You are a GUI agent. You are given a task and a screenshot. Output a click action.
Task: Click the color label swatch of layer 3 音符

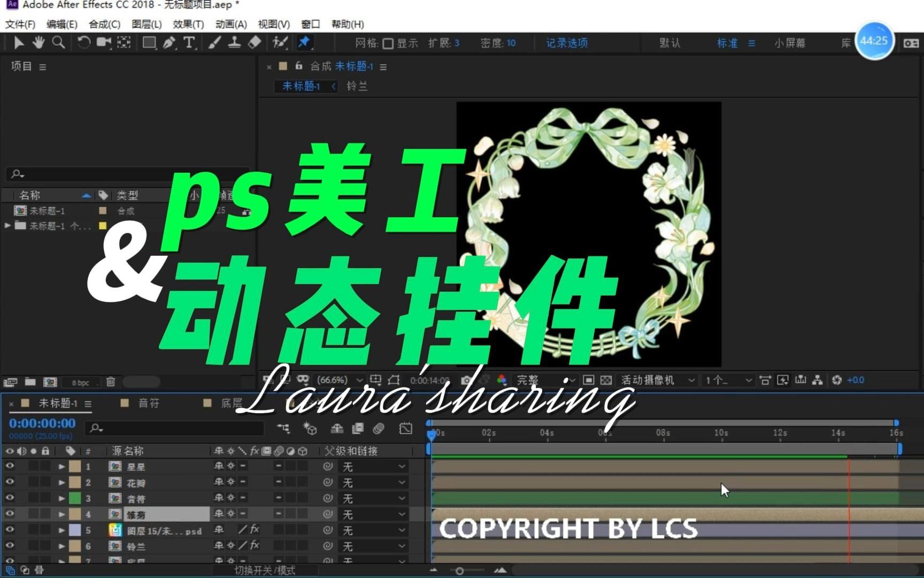coord(75,498)
